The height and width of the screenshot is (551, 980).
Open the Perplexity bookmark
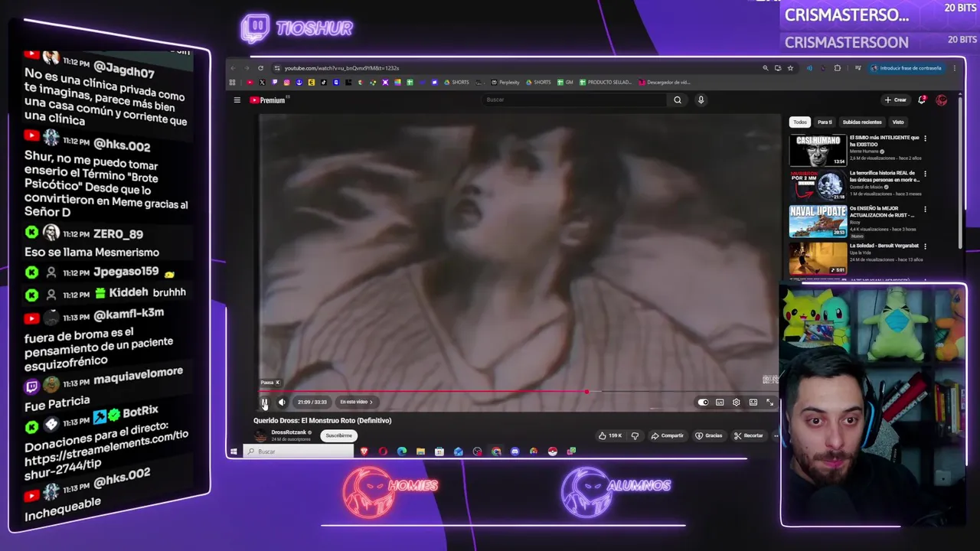505,82
